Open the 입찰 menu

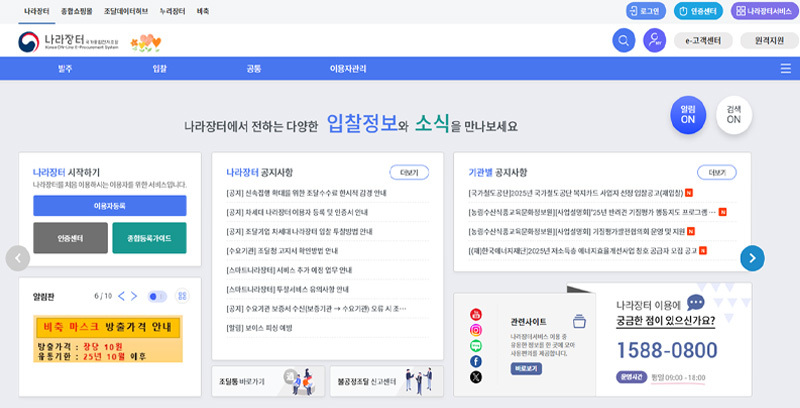(x=160, y=68)
